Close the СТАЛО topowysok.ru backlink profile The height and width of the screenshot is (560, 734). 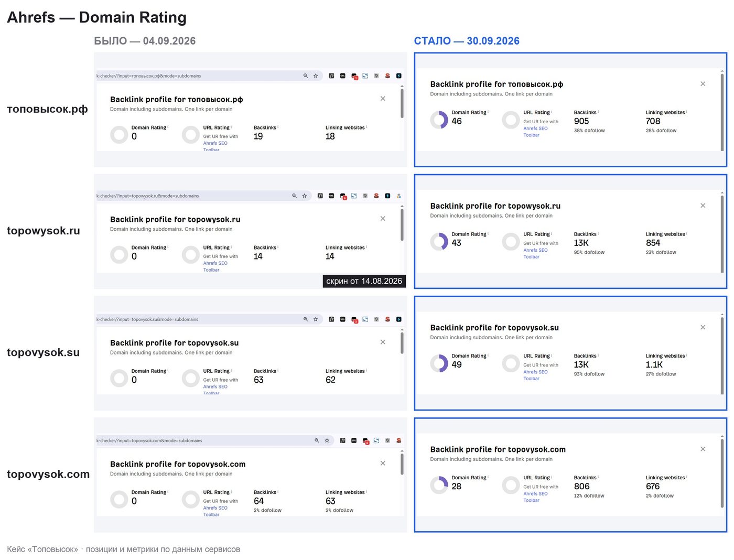[x=703, y=206]
